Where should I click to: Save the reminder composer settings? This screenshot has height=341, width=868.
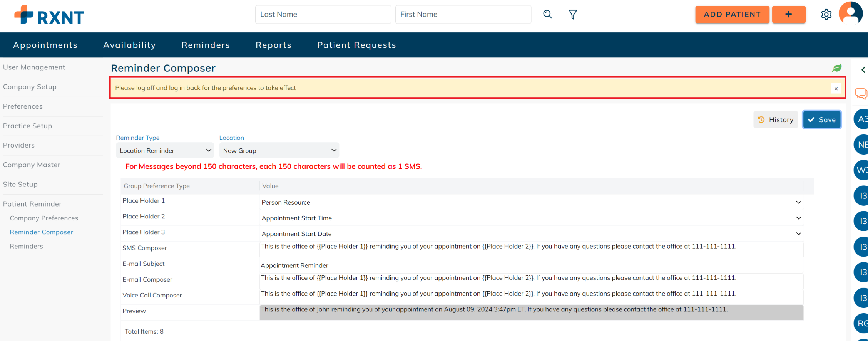(821, 120)
